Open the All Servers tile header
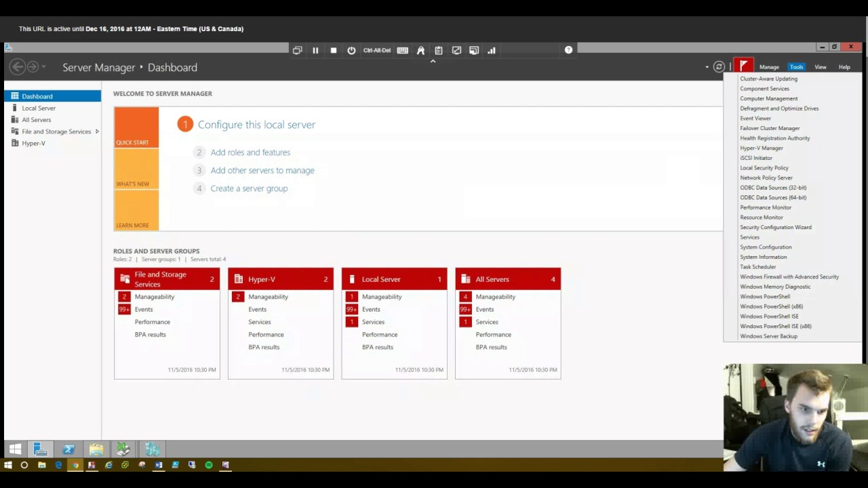 [x=508, y=279]
